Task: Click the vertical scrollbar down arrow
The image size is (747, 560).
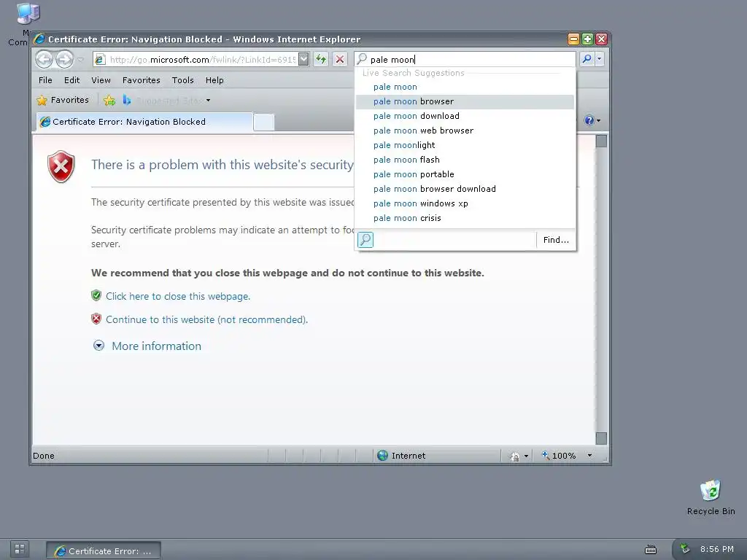Action: pos(601,438)
